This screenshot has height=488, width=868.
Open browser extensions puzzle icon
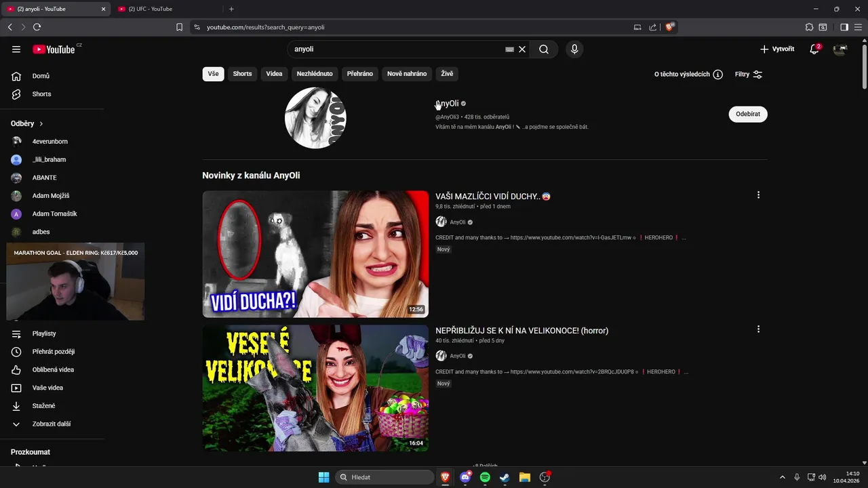pyautogui.click(x=809, y=27)
